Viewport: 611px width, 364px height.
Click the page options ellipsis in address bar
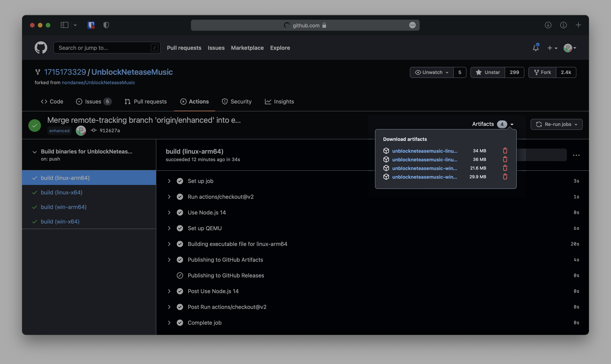[x=413, y=25]
